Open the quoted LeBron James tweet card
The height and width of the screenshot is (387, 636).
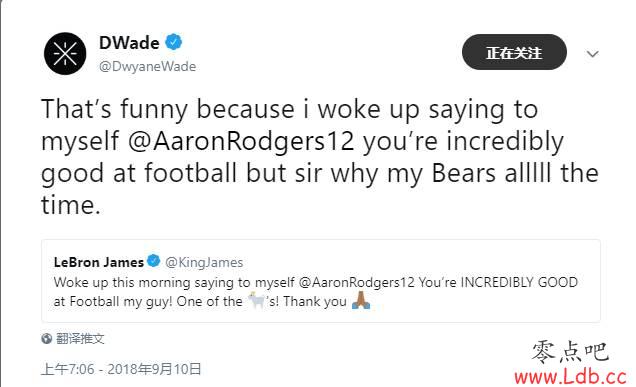tap(321, 281)
